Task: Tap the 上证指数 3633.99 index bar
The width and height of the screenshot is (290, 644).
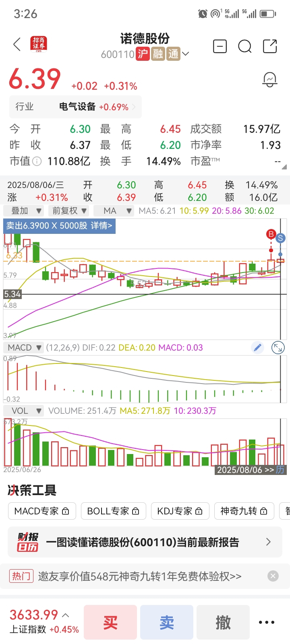Action: (44, 622)
